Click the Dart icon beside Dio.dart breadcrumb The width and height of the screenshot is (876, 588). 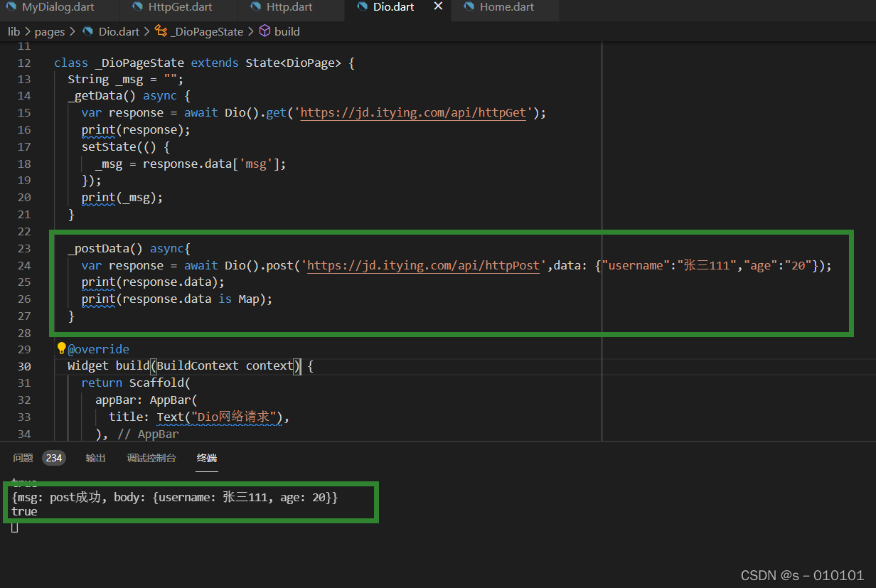coord(88,31)
